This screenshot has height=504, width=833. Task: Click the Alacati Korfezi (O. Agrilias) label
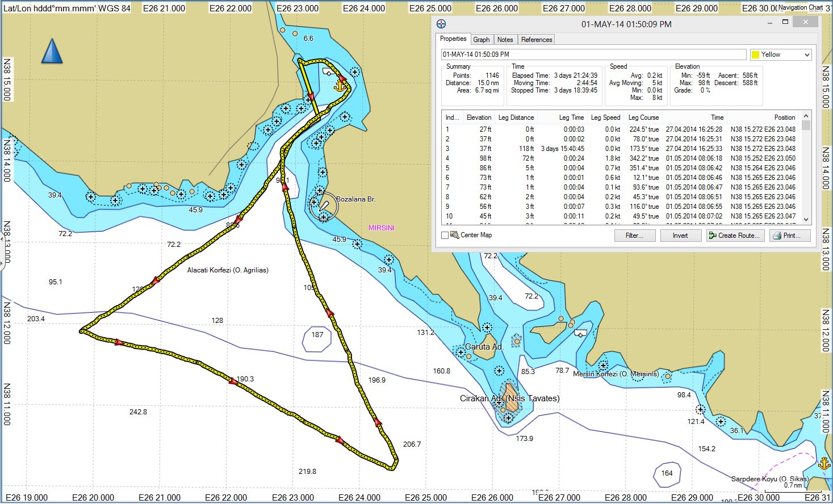[x=228, y=270]
